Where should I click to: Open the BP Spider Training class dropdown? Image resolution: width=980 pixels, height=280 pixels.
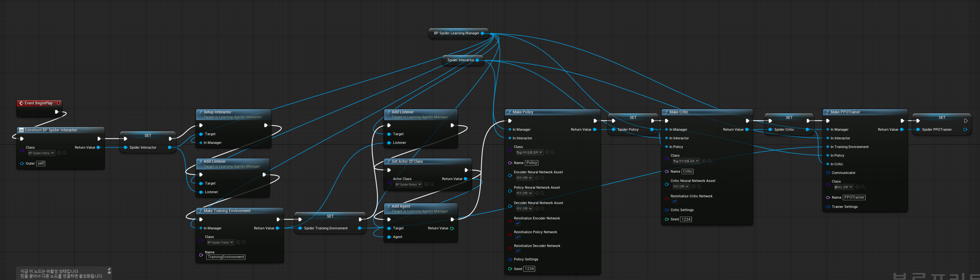[220, 242]
